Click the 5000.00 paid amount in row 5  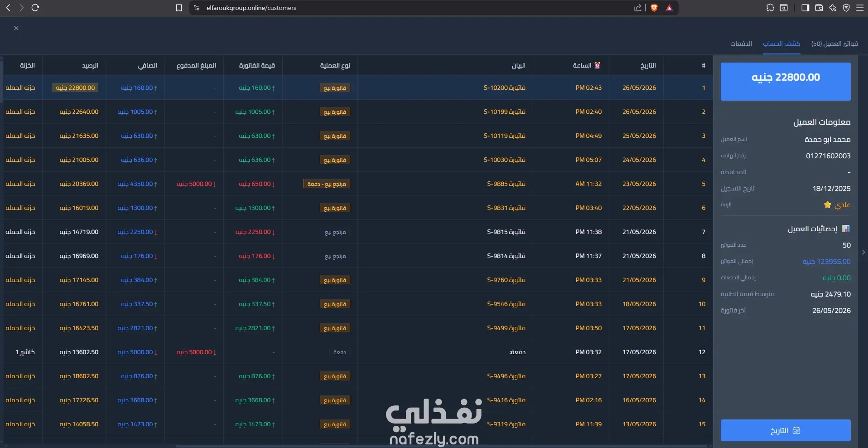[196, 184]
